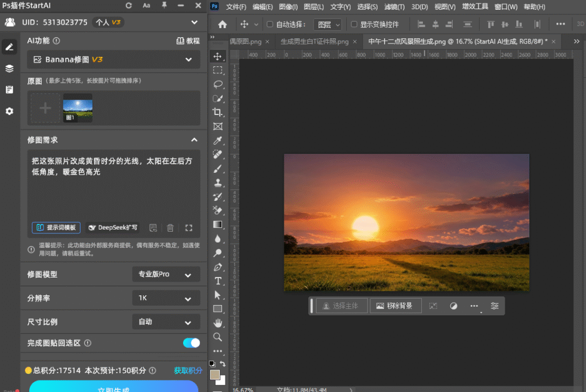Click the 提示词模板 button

coord(56,228)
